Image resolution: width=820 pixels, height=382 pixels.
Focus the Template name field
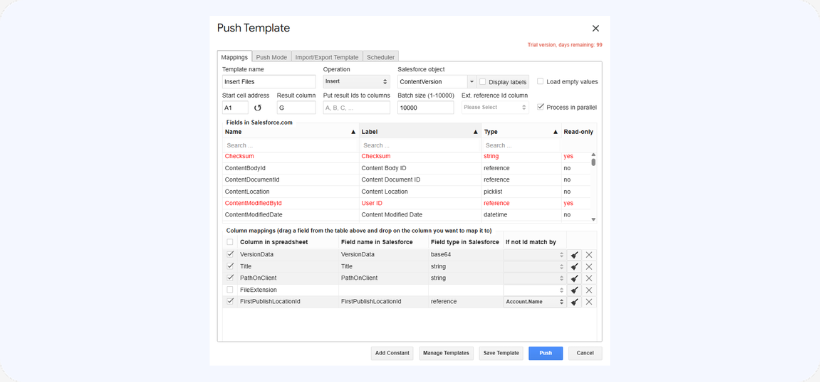(269, 82)
